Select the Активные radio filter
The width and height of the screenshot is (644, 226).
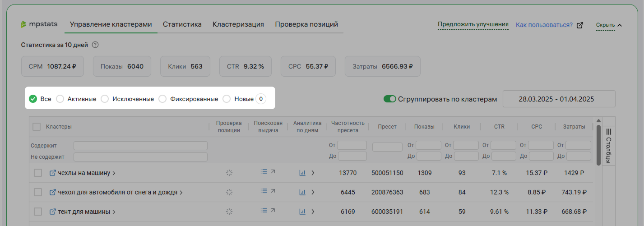tap(60, 99)
